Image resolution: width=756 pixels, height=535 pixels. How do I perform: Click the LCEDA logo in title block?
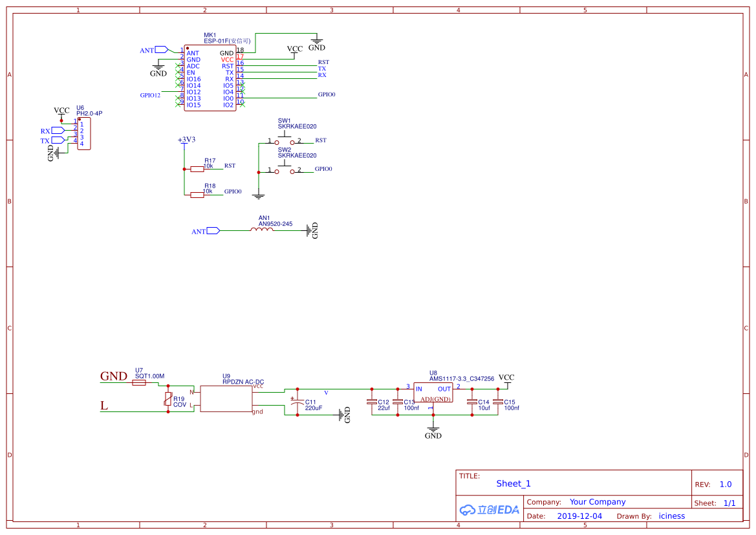coord(490,510)
